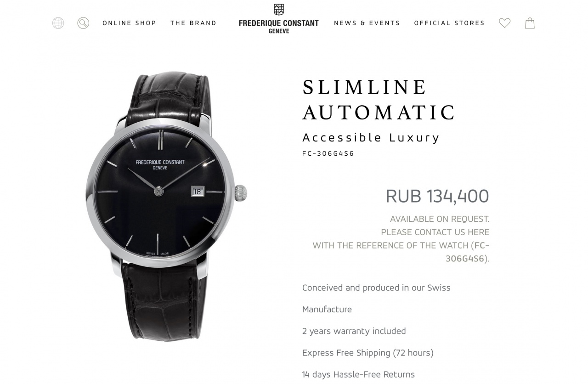The width and height of the screenshot is (588, 384).
Task: Go to News & Events
Action: 367,23
